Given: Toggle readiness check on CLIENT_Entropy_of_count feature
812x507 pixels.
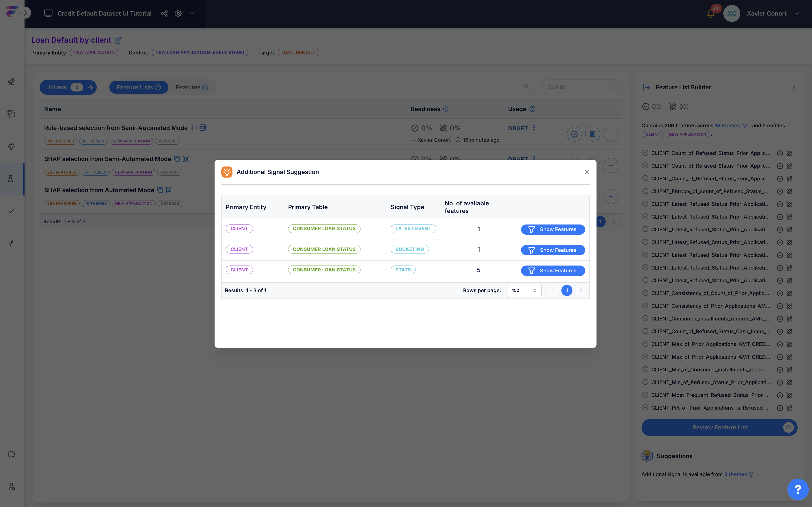Looking at the screenshot, I should tap(780, 191).
